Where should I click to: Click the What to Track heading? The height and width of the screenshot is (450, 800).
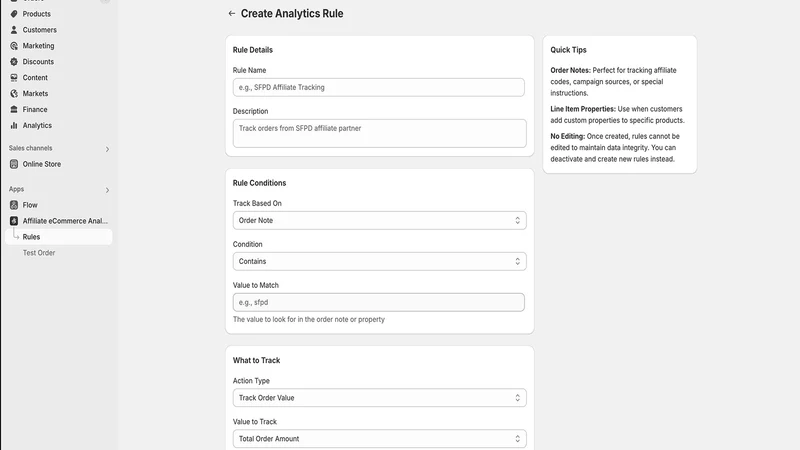256,360
